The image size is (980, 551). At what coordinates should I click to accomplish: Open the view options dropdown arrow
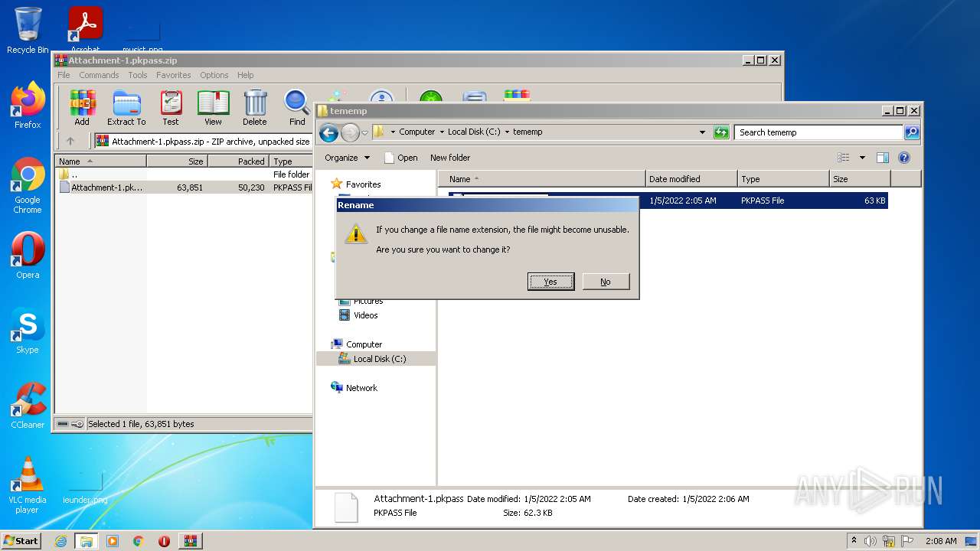pyautogui.click(x=862, y=158)
